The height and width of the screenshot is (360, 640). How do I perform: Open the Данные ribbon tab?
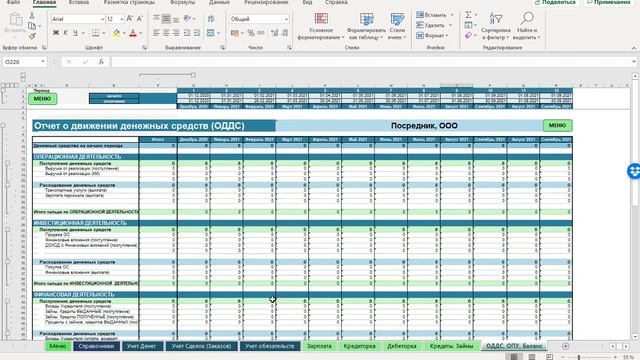[x=219, y=2]
